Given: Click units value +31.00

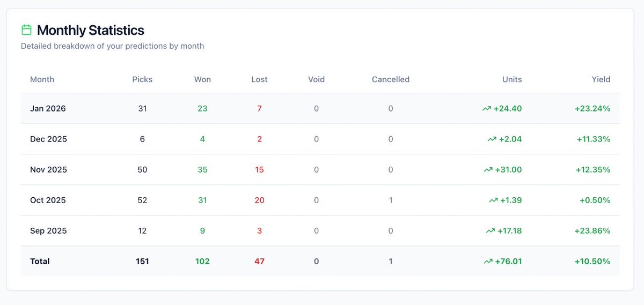Looking at the screenshot, I should tap(508, 169).
